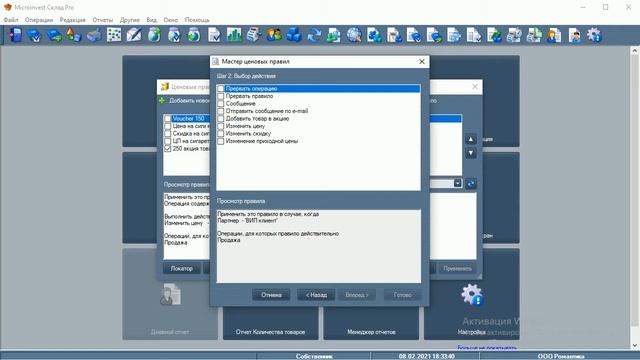Screen dimensions: 640x360
Task: Click the blue cubes toolbar icon
Action: [294, 36]
